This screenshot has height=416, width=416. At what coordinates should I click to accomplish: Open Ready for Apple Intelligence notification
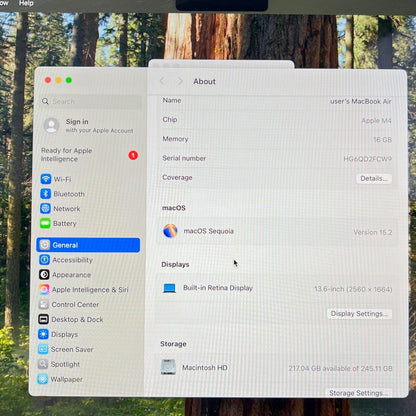[x=89, y=155]
